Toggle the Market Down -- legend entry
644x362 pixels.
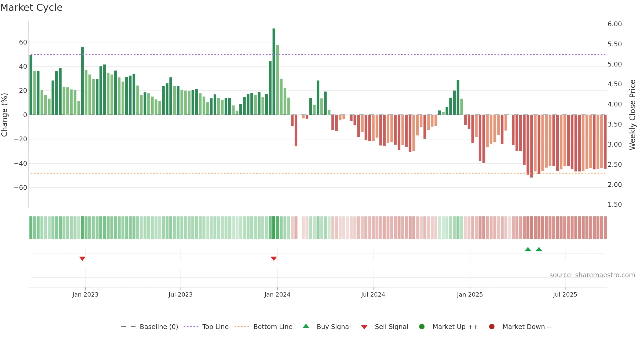pos(520,327)
